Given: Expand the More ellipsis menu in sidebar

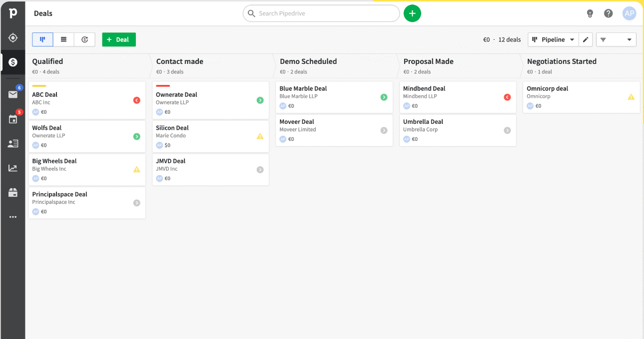Looking at the screenshot, I should tap(13, 217).
